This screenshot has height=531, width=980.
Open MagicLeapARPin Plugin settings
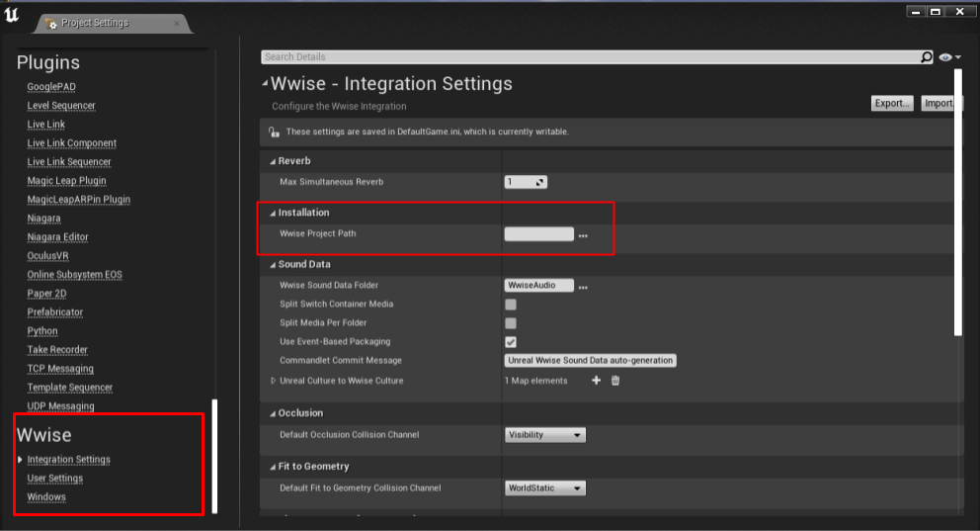click(x=79, y=200)
